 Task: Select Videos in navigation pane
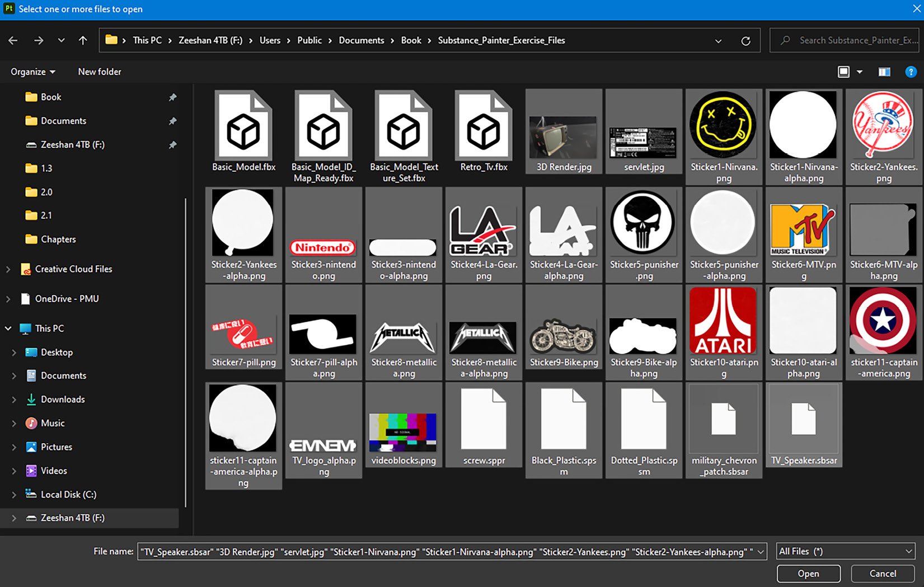coord(54,471)
